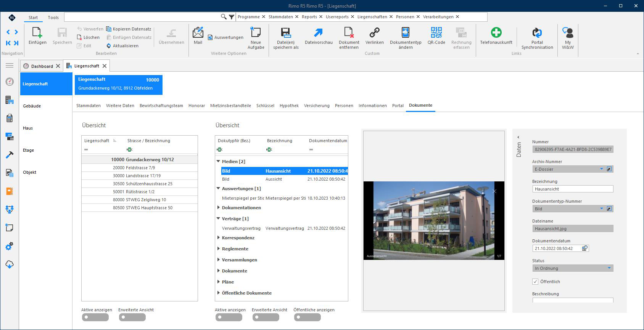Click Kopieren Datensatz
This screenshot has height=330, width=644.
click(129, 29)
